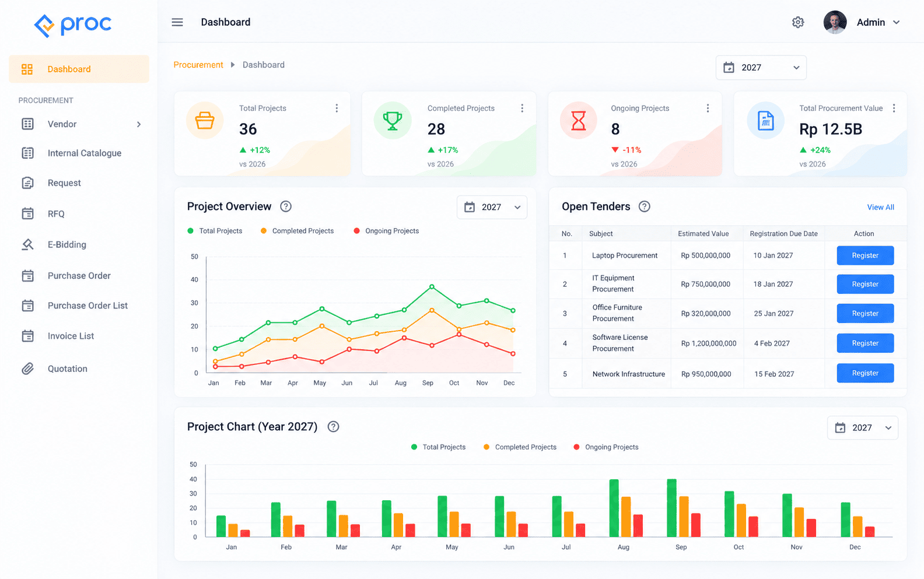Register for Laptop Procurement tender
Screen dimensions: 924x579
865,255
